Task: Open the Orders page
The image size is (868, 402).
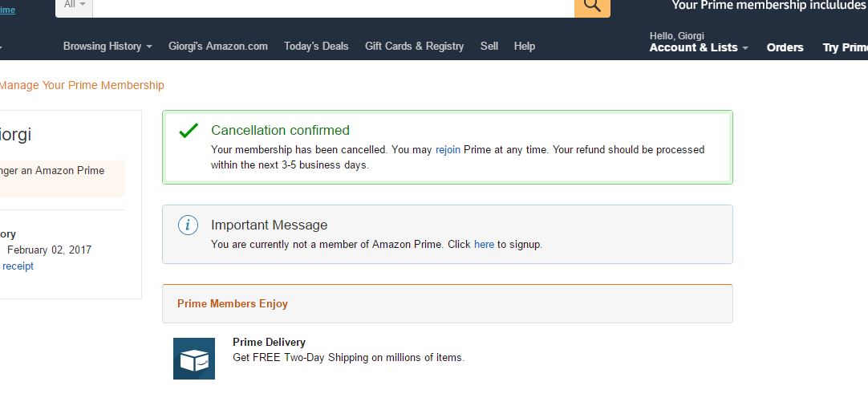Action: [x=785, y=47]
